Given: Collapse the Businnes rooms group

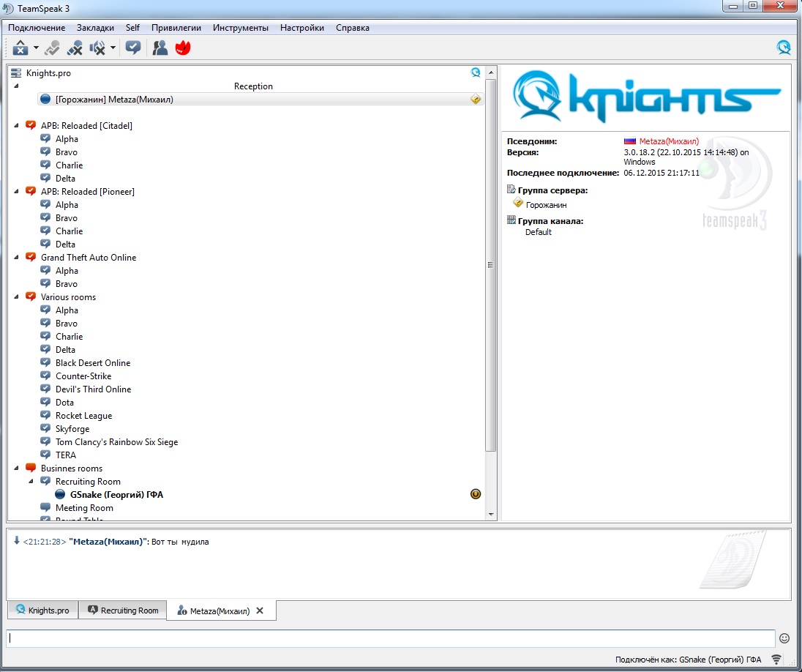Looking at the screenshot, I should click(x=16, y=468).
